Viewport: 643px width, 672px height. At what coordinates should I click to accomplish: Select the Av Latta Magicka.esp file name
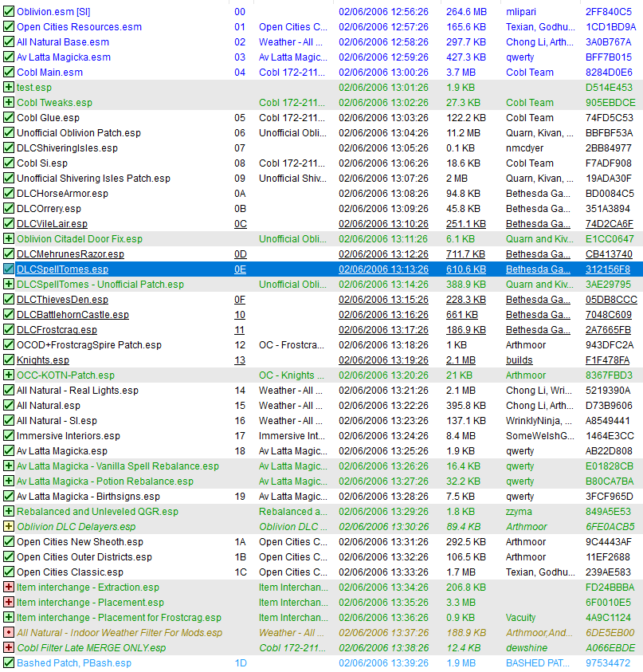tap(61, 451)
